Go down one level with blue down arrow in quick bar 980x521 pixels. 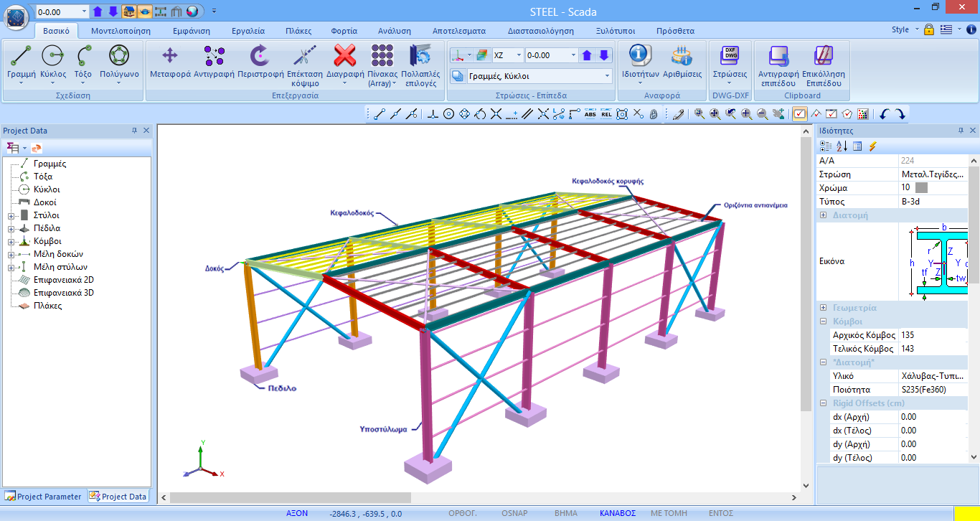point(113,11)
